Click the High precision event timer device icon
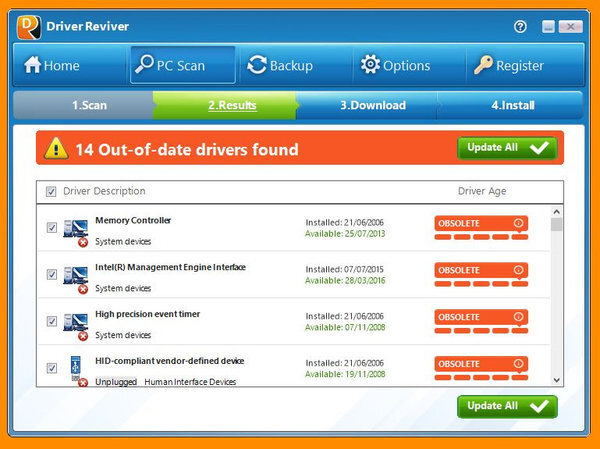 coord(76,326)
